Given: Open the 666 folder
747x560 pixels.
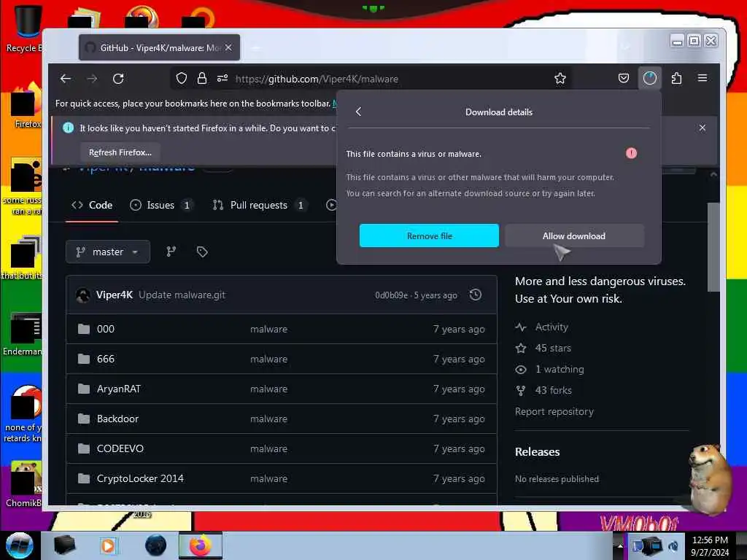Looking at the screenshot, I should click(105, 359).
